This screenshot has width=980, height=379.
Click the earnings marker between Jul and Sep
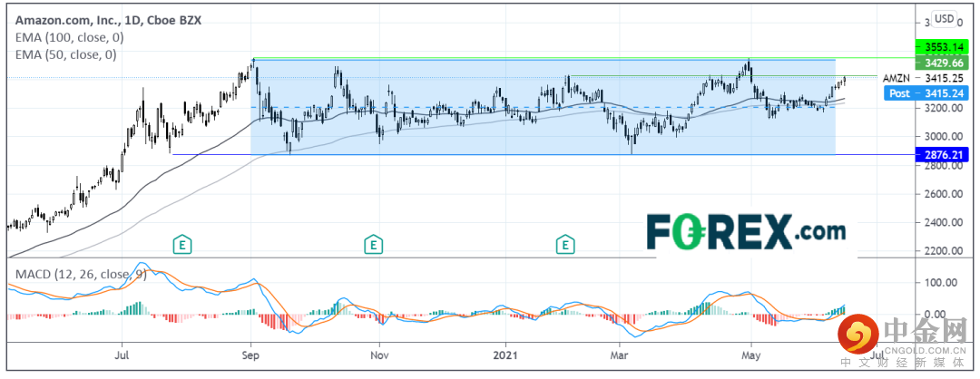(x=181, y=245)
